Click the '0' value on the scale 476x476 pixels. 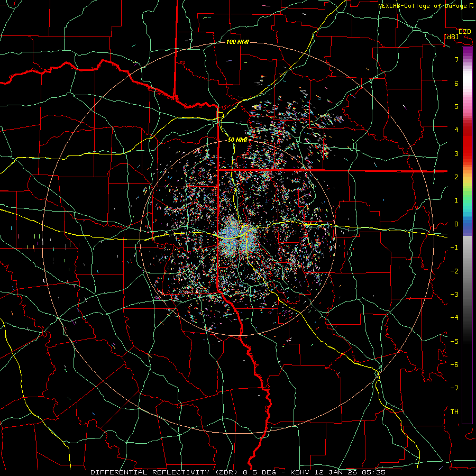[x=456, y=224]
